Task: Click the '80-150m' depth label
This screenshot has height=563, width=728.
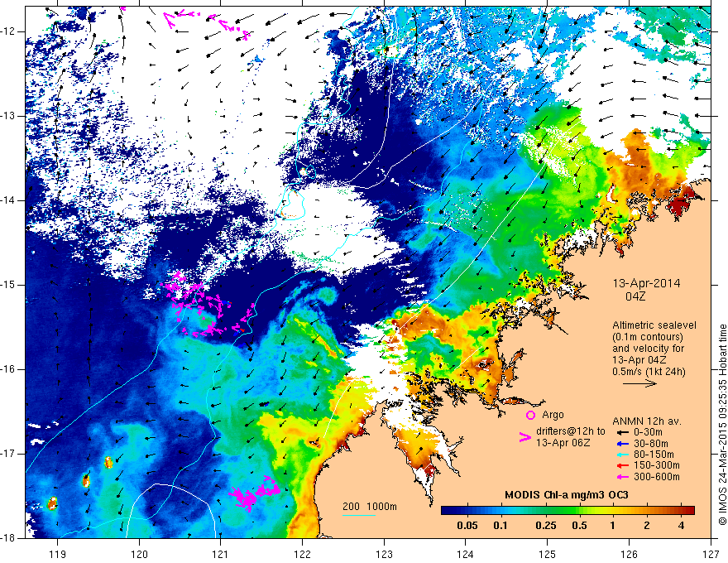Action: pos(654,455)
